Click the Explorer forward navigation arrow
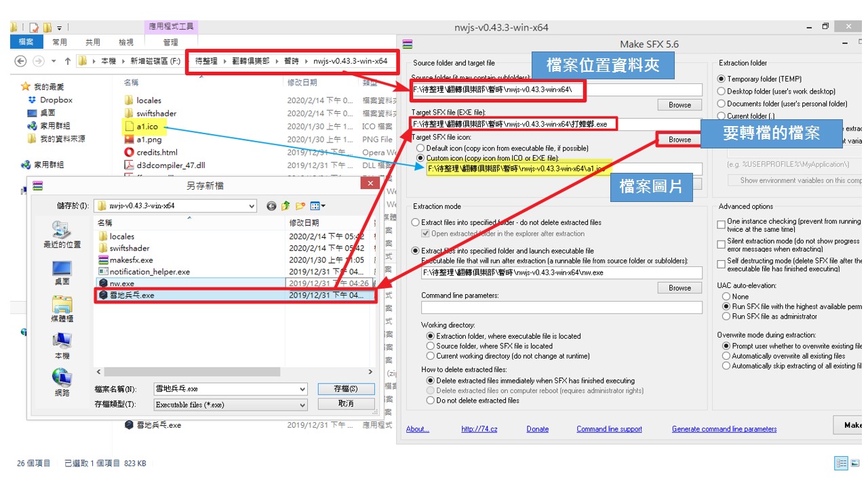This screenshot has height=488, width=868. (x=39, y=61)
